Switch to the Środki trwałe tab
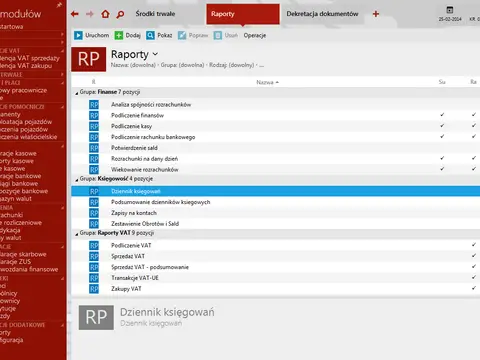The width and height of the screenshot is (480, 360). [155, 14]
